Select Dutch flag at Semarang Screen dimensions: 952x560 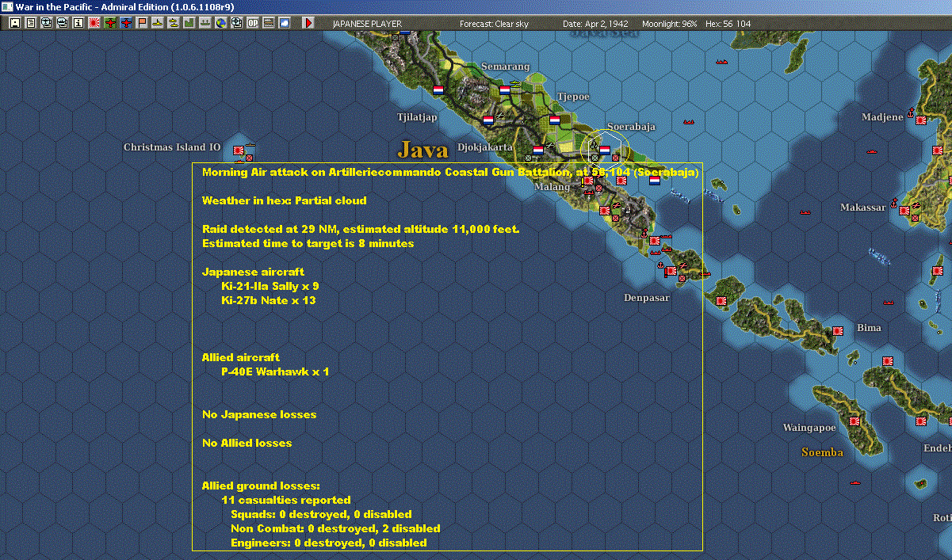505,90
